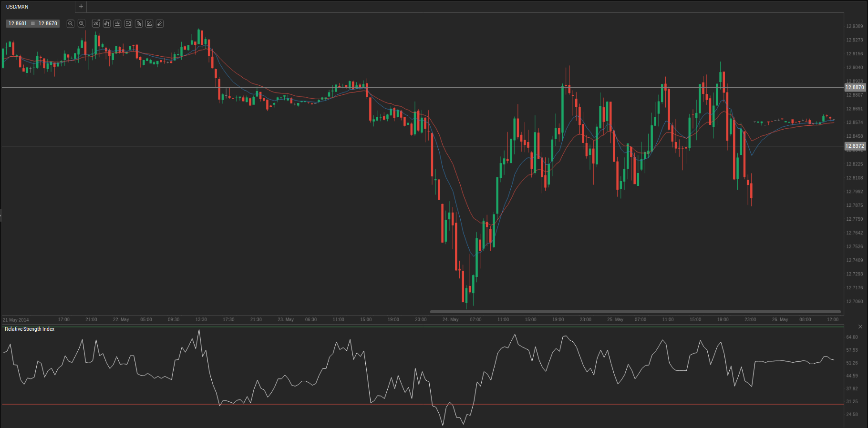Click the 22. May date on the time axis
The height and width of the screenshot is (428, 868).
121,319
